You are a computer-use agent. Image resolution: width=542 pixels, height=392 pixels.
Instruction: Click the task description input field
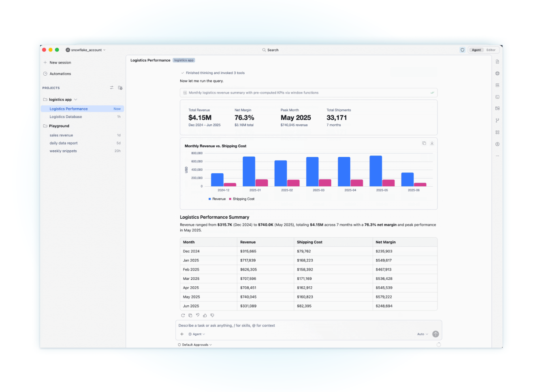(308, 326)
